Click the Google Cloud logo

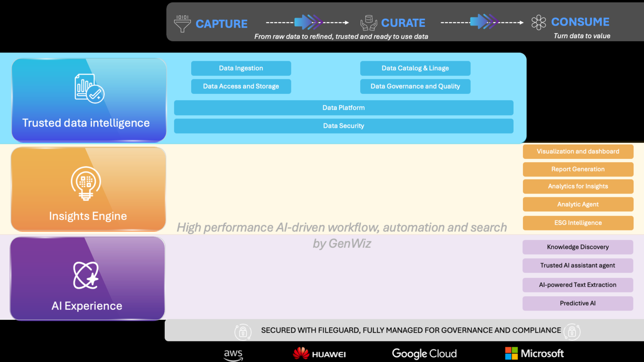pos(424,354)
